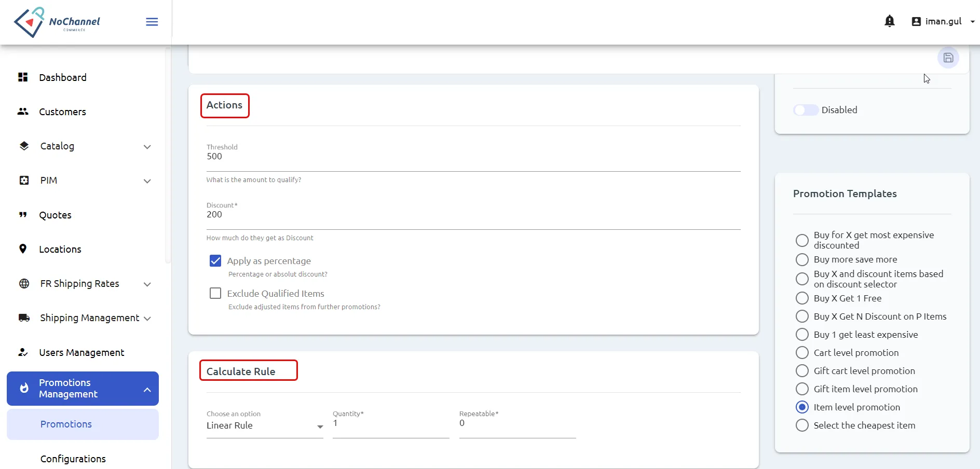Go to Customers page
Viewport: 980px width, 469px height.
(x=63, y=112)
